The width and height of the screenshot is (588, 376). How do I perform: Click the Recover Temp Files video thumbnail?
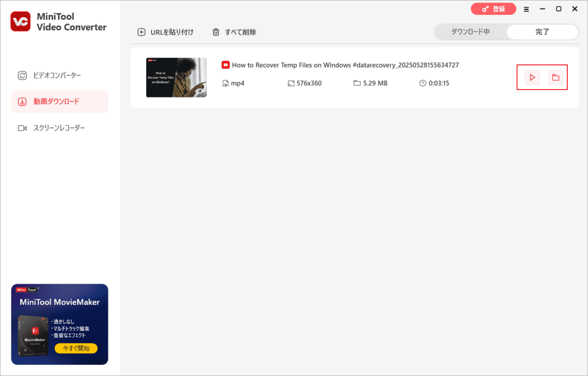click(176, 77)
